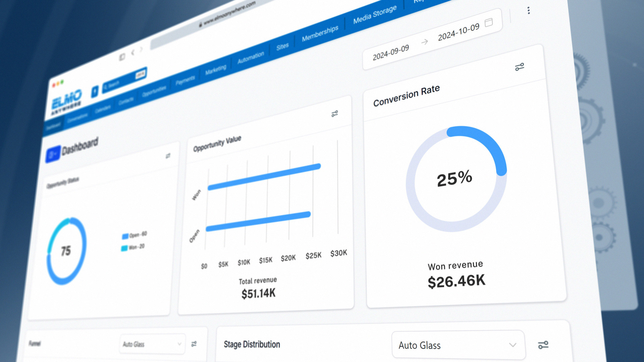The height and width of the screenshot is (362, 644).
Task: Click calendar icon in date range
Action: [x=489, y=22]
